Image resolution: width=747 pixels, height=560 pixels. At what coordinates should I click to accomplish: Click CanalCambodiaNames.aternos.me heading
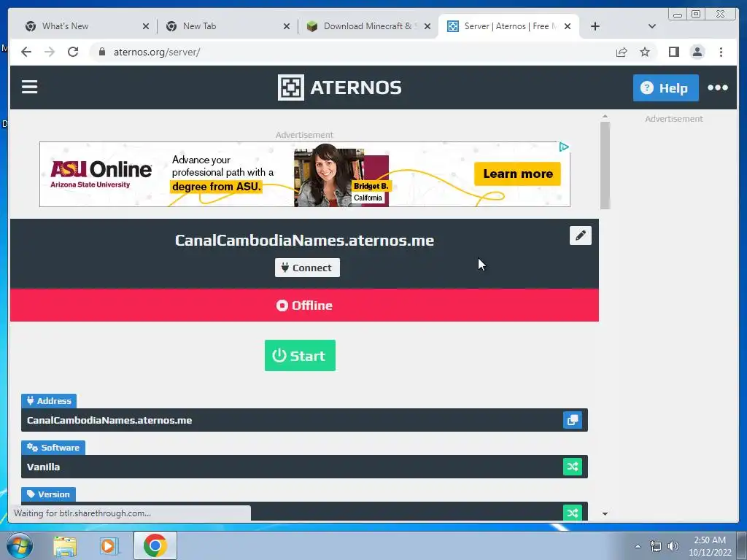pyautogui.click(x=304, y=241)
